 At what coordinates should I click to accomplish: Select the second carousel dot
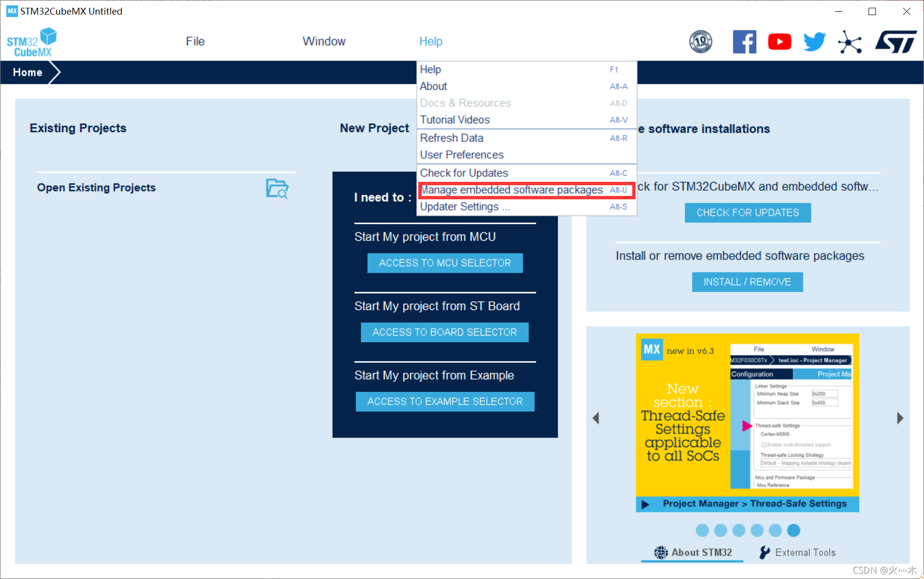(x=721, y=530)
